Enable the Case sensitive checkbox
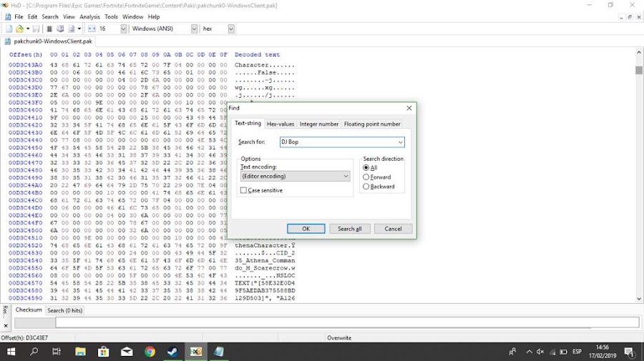The width and height of the screenshot is (644, 361). click(243, 190)
